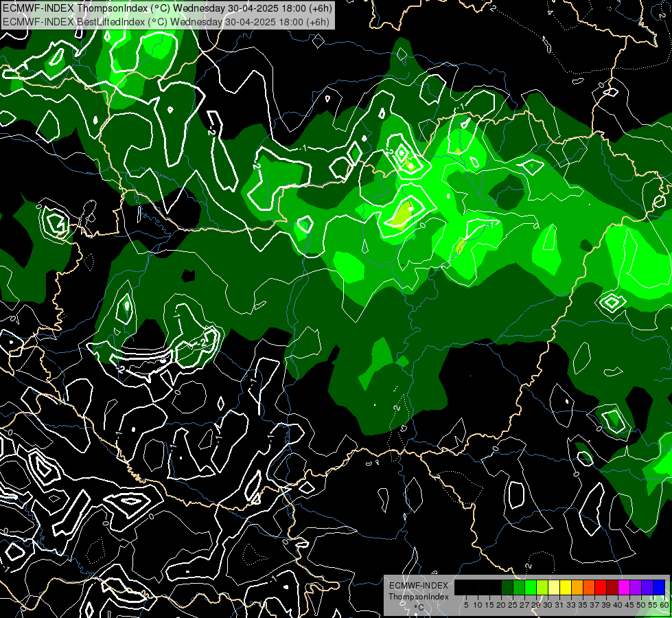Click the legend value label 40
This screenshot has width=672, height=618.
pos(618,605)
